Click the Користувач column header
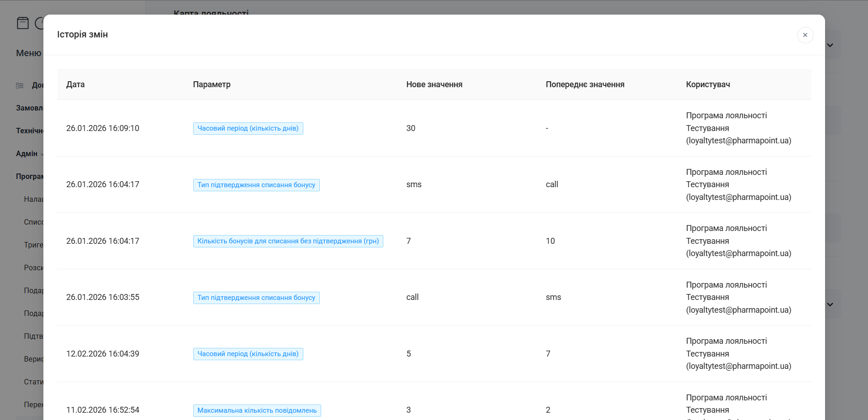The height and width of the screenshot is (420, 868). pyautogui.click(x=708, y=84)
